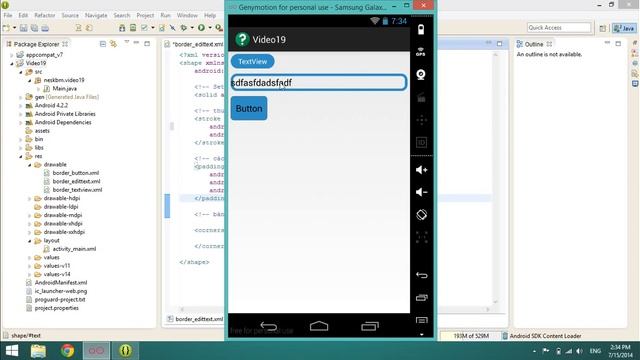640x360 pixels.
Task: Rotate the Genymotion device screen
Action: [x=421, y=215]
